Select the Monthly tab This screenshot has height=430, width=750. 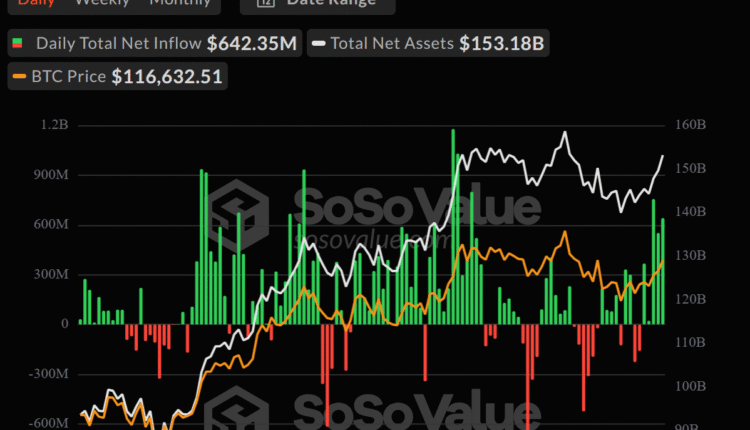click(180, 3)
